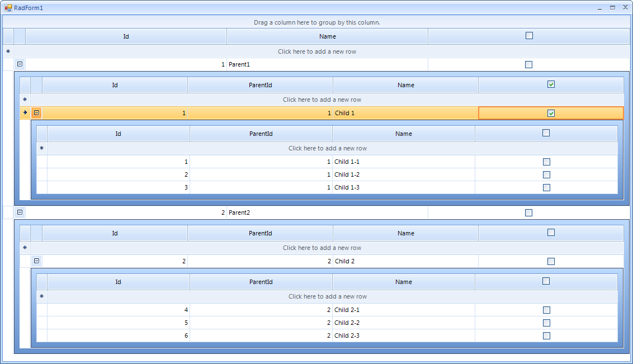The width and height of the screenshot is (633, 364).
Task: Collapse the Child 1 row
Action: point(37,112)
